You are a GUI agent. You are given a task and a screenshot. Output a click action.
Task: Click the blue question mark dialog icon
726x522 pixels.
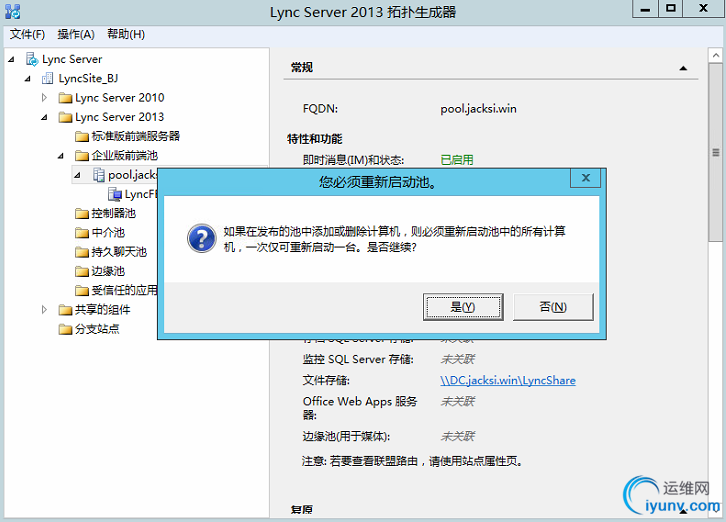pyautogui.click(x=201, y=239)
